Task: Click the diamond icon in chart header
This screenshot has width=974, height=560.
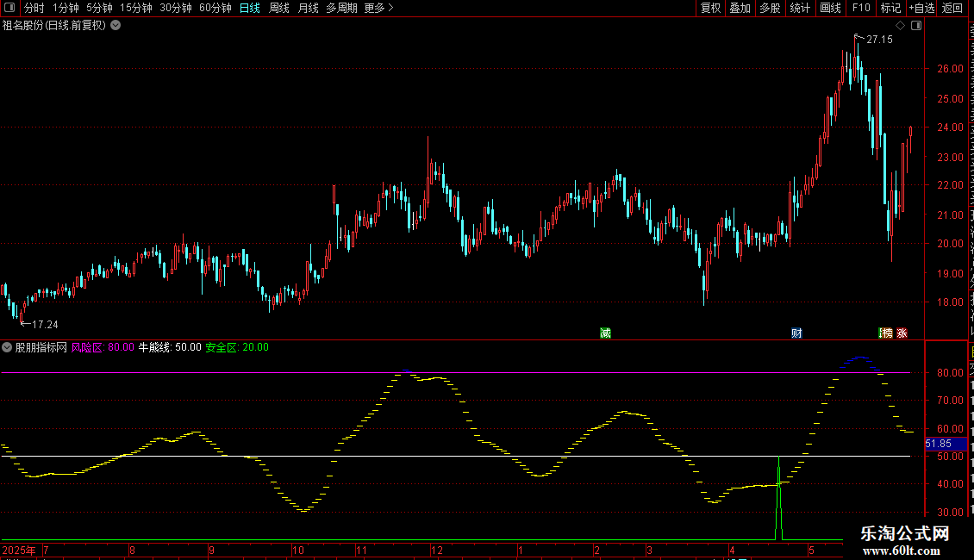Action: click(x=900, y=26)
